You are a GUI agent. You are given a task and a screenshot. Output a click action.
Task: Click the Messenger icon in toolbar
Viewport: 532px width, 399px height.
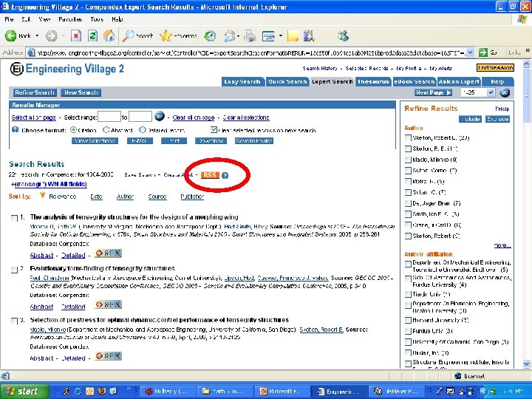[343, 35]
